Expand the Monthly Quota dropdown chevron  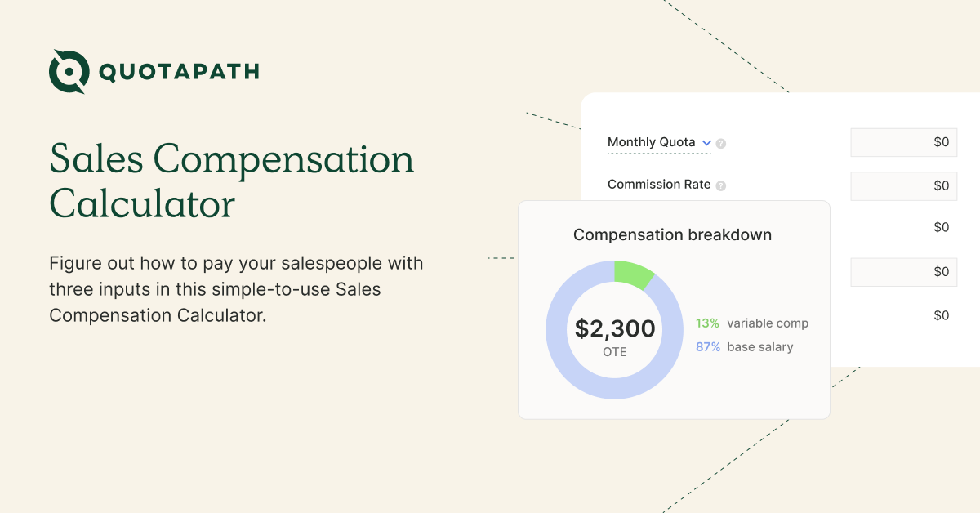tap(706, 142)
